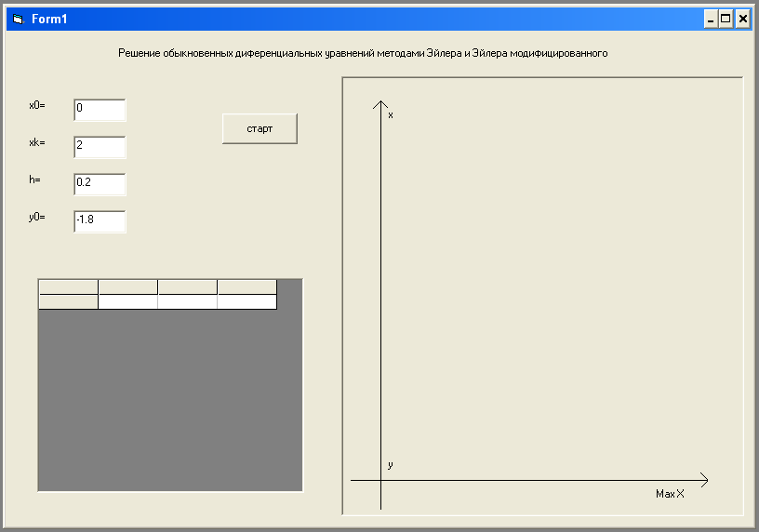
Task: Click the "x0=" label
Action: [37, 105]
